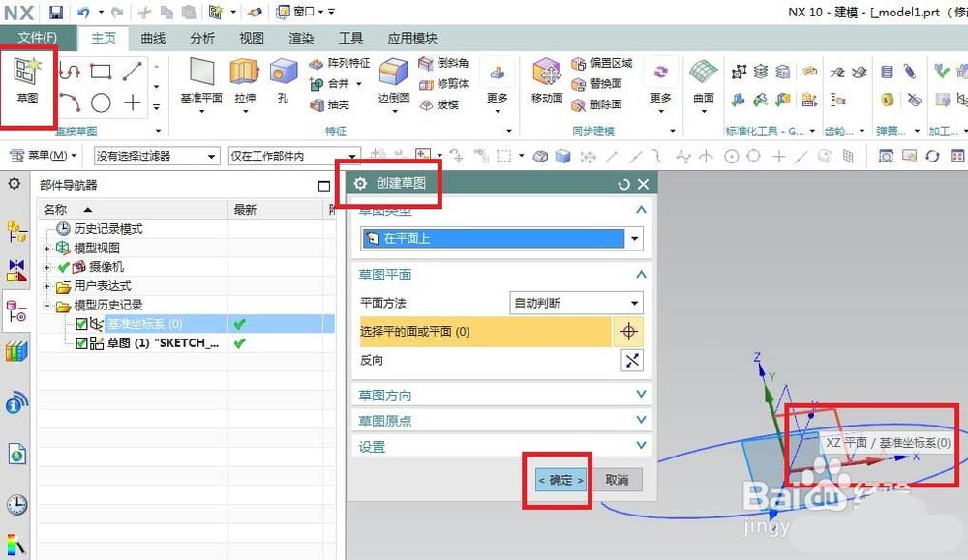The width and height of the screenshot is (968, 560).
Task: Click the 草图 sketch tool icon
Action: pos(27,80)
